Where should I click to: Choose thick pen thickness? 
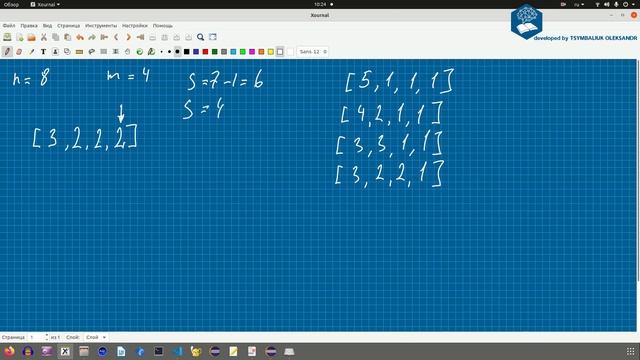(178, 52)
